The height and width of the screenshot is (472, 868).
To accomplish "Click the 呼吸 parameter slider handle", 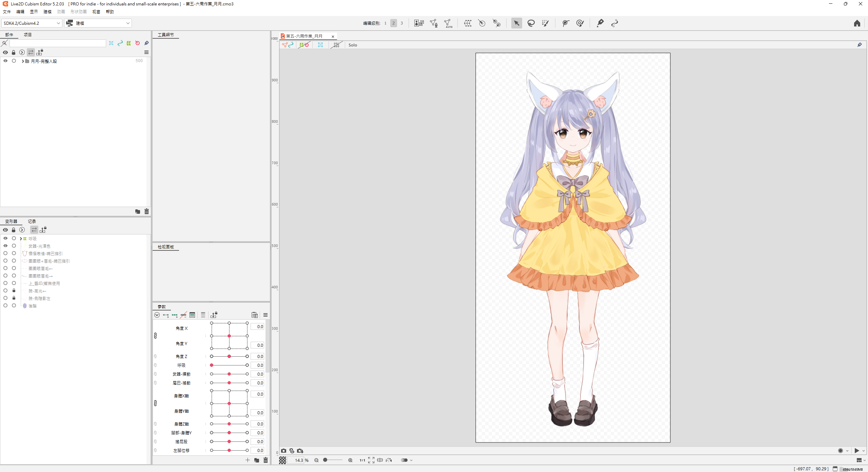I will [212, 365].
